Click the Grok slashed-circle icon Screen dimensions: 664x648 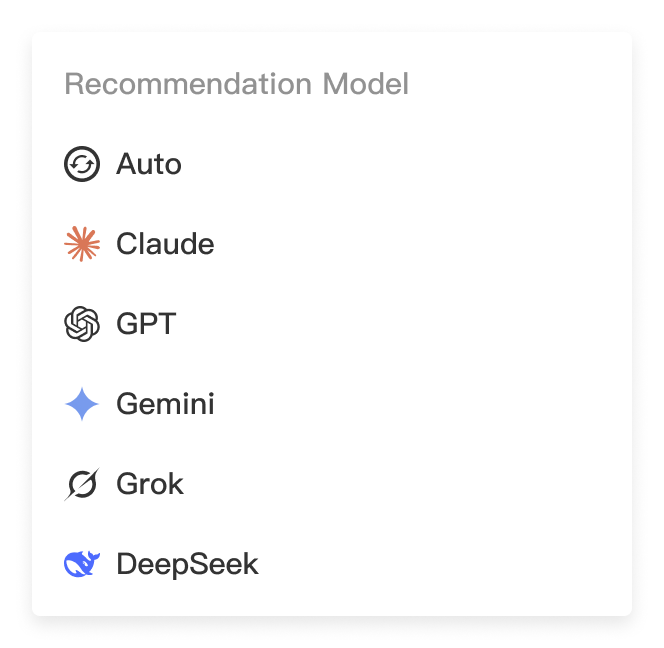(x=82, y=484)
